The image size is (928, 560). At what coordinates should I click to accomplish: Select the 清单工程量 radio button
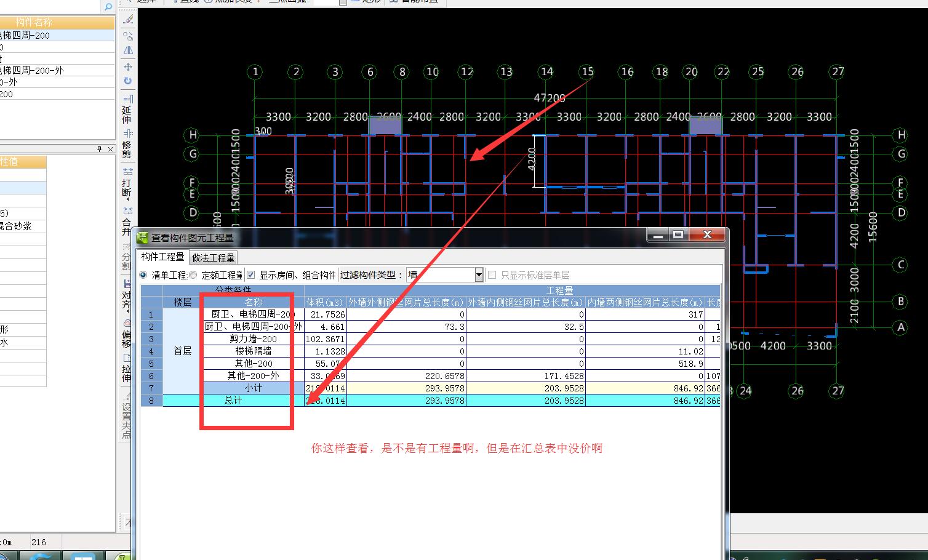143,275
